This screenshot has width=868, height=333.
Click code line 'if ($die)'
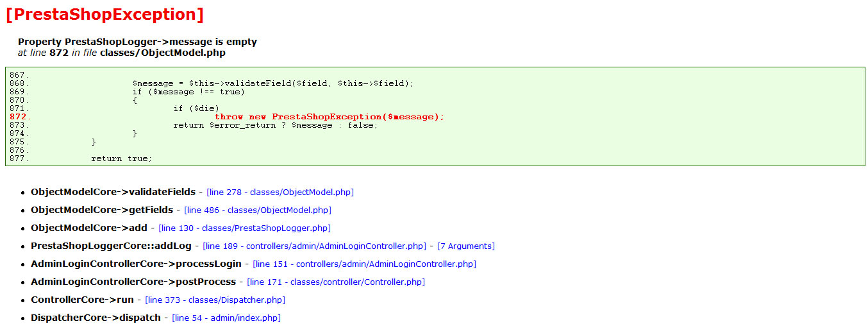pyautogui.click(x=196, y=108)
